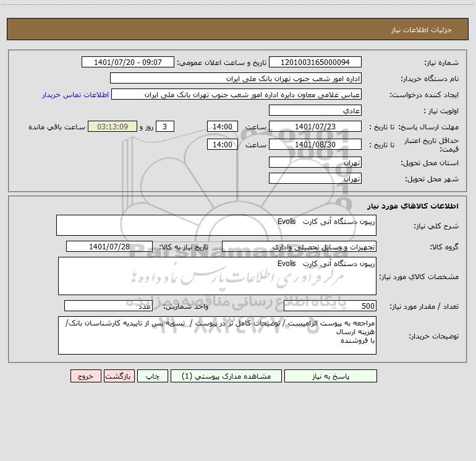Click the مهلت ارسال پاسخ label
This screenshot has width=476, height=461.
pyautogui.click(x=428, y=127)
